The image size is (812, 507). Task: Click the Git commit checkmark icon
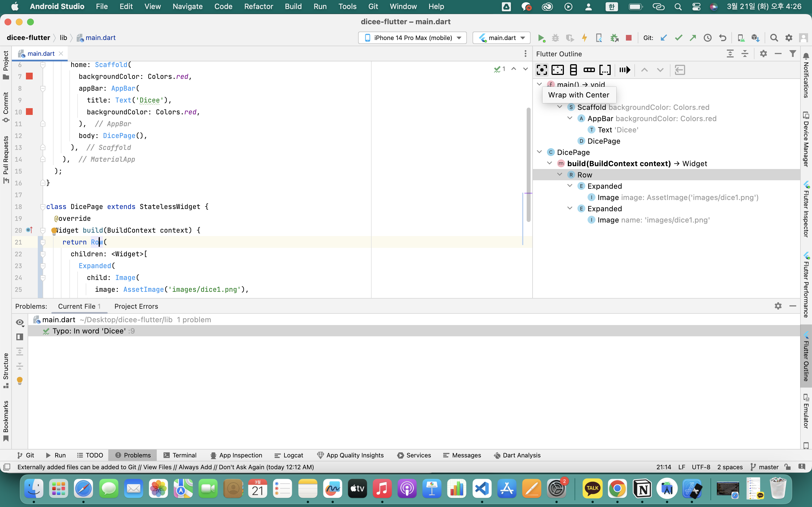678,37
